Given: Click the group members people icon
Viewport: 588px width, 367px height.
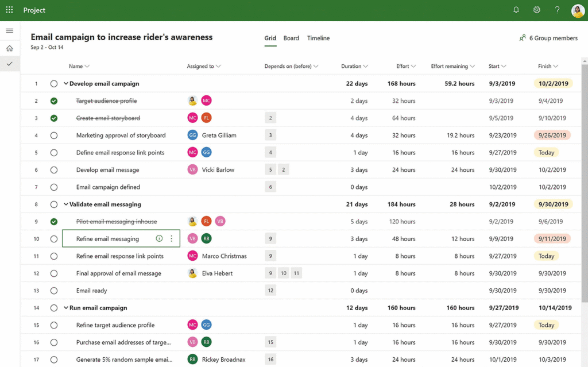Looking at the screenshot, I should [523, 38].
